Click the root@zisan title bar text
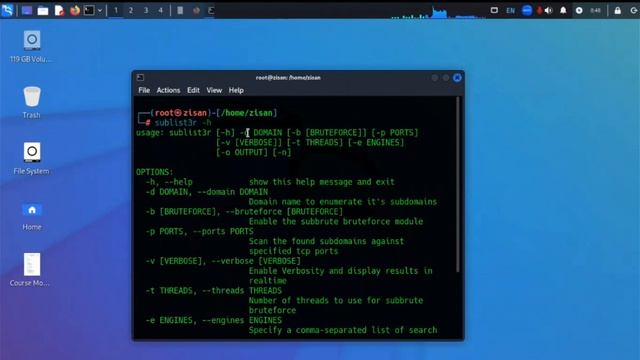This screenshot has width=640, height=360. click(288, 78)
